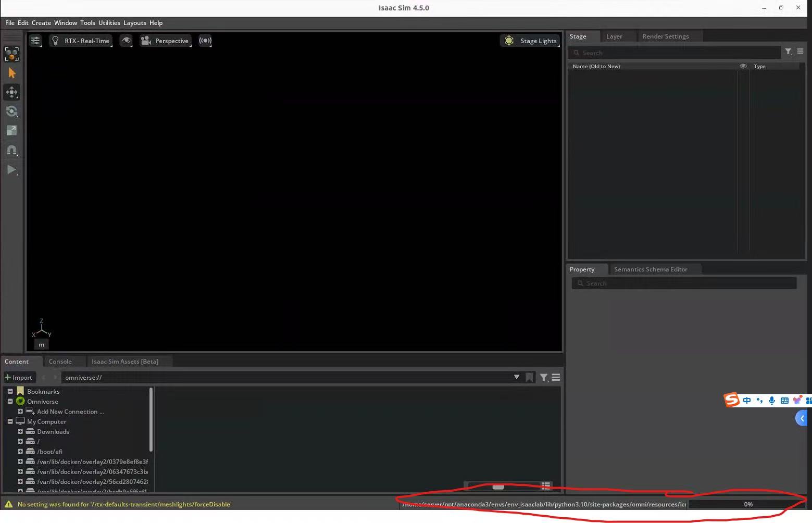812x523 pixels.
Task: Open viewport settings sliders icon
Action: (35, 41)
